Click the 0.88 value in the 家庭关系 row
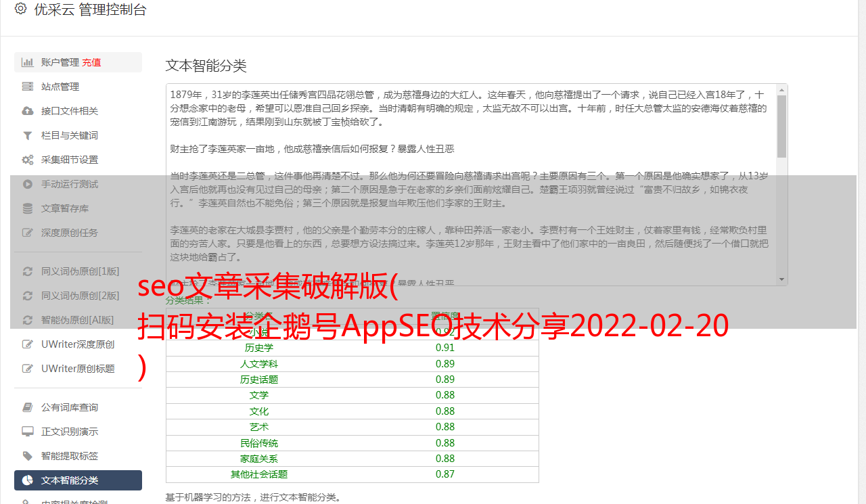This screenshot has height=504, width=866. tap(445, 459)
